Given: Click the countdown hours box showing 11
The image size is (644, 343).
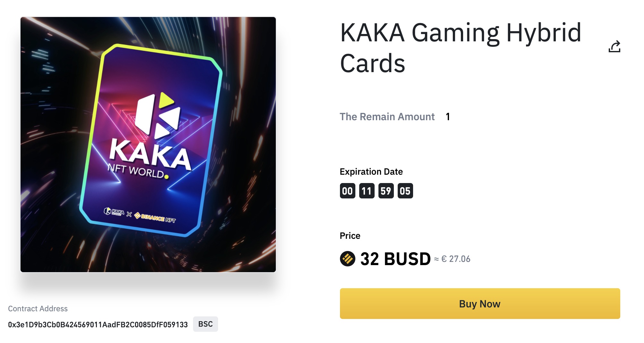Looking at the screenshot, I should coord(367,191).
